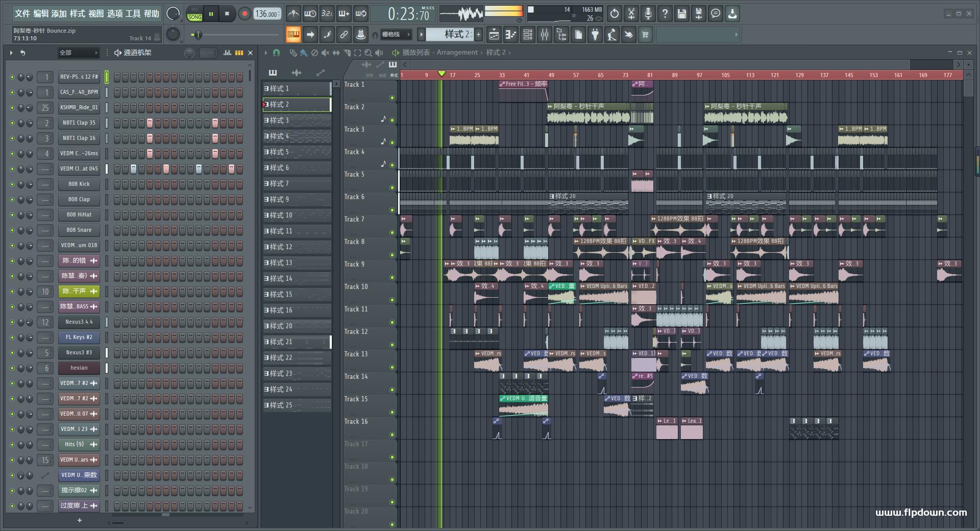Click the 136.000 tempo field
980x531 pixels.
(267, 14)
